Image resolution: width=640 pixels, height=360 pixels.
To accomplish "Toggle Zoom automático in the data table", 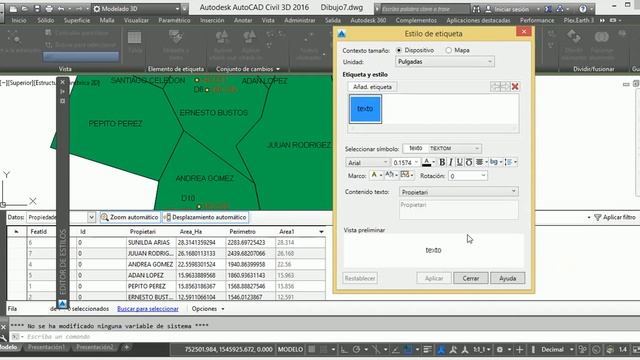I will (x=130, y=217).
